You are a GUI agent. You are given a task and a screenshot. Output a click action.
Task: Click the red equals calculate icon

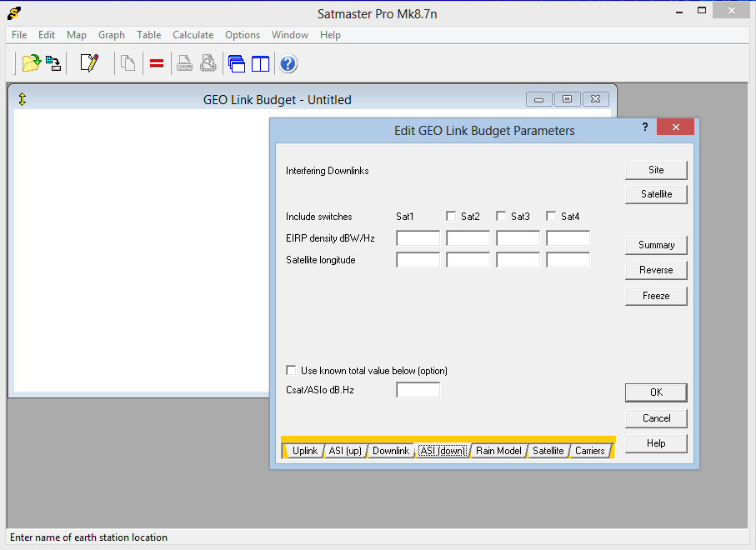point(157,63)
